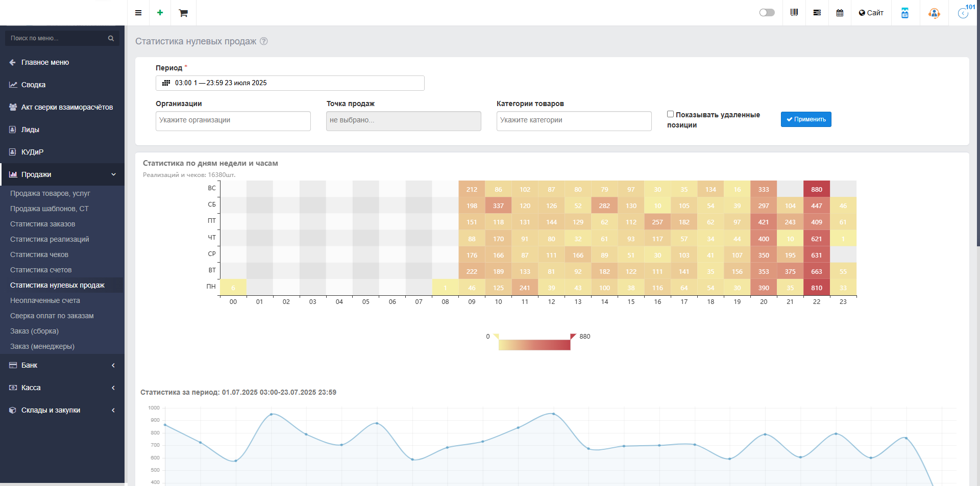Click the calendar grid icon in Период field

[166, 83]
